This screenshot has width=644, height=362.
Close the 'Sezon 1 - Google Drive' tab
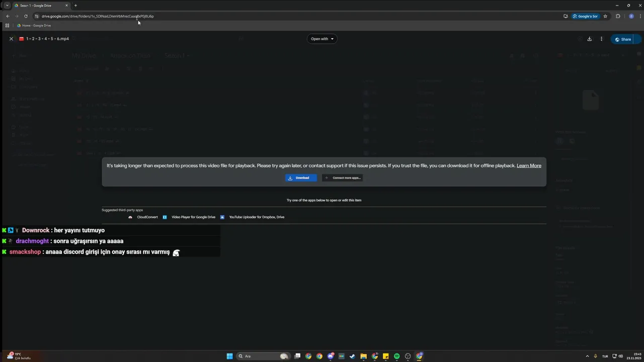coord(66,6)
